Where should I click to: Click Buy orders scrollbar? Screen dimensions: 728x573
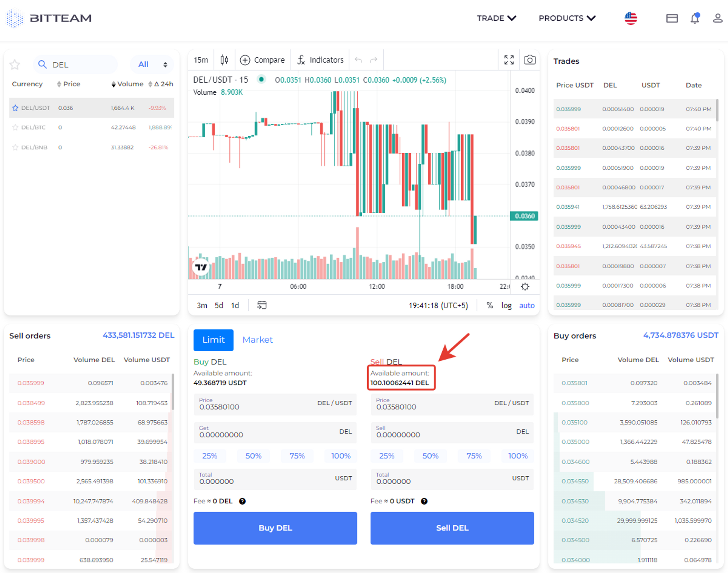tap(717, 396)
